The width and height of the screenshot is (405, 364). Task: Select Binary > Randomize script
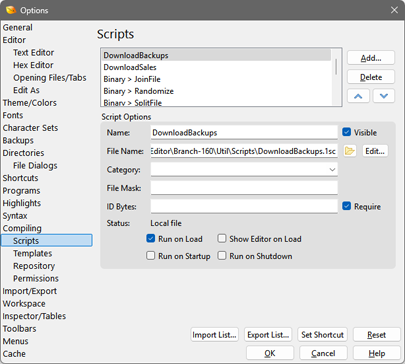click(x=216, y=91)
